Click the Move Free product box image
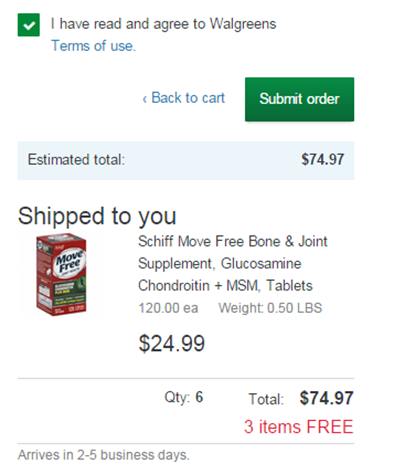 61,275
